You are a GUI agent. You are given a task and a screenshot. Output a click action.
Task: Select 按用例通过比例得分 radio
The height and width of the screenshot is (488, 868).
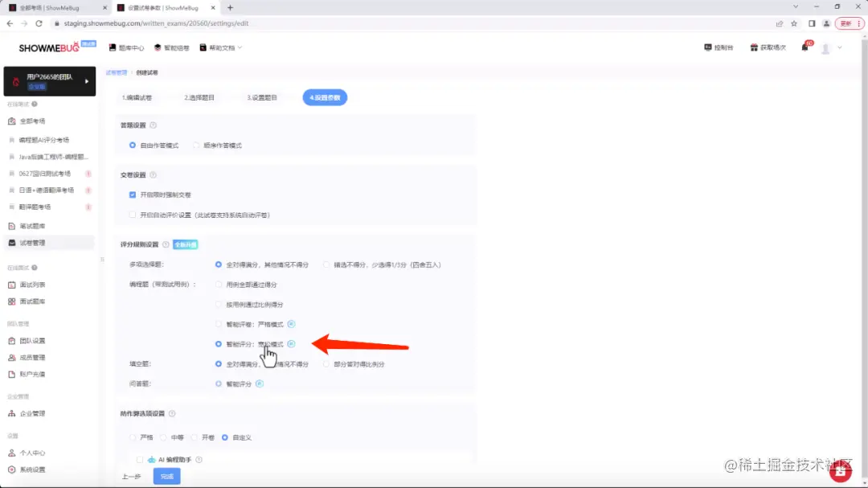coord(218,304)
